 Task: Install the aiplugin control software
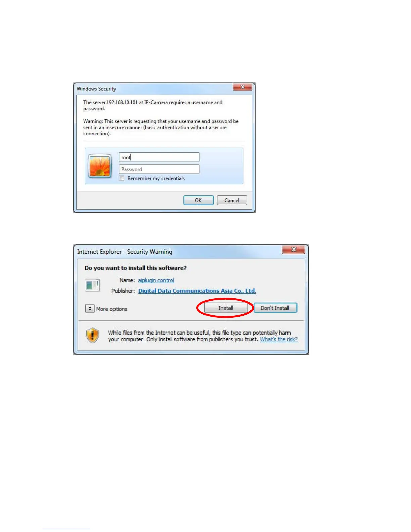(x=226, y=308)
